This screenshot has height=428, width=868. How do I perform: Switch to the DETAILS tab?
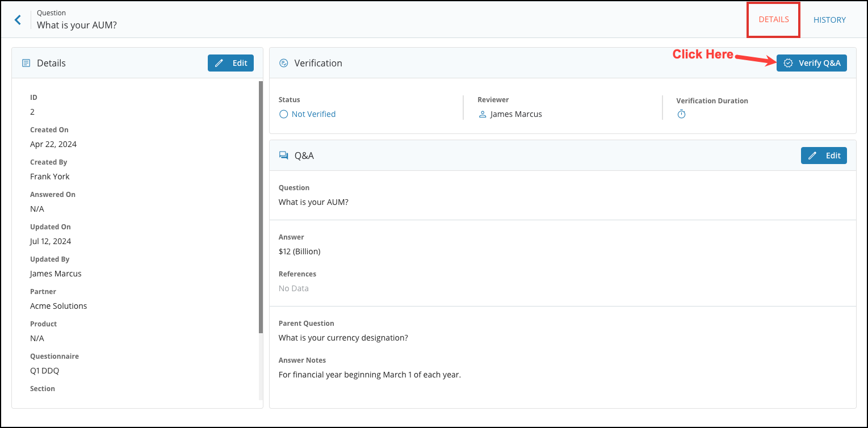(773, 19)
